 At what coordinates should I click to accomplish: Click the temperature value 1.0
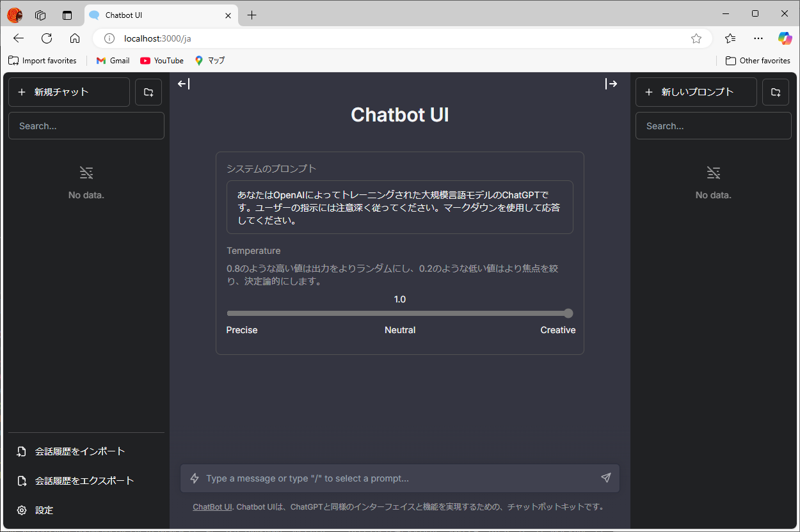point(400,299)
